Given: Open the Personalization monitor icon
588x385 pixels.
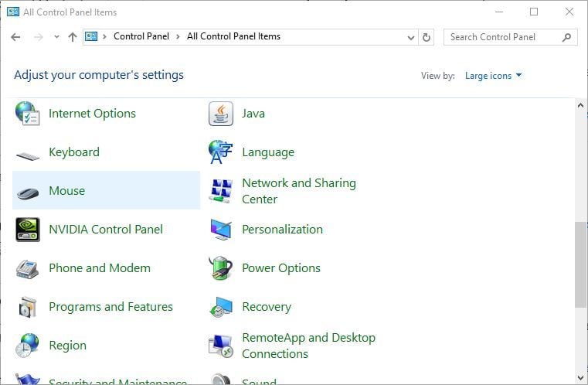Looking at the screenshot, I should pos(221,230).
